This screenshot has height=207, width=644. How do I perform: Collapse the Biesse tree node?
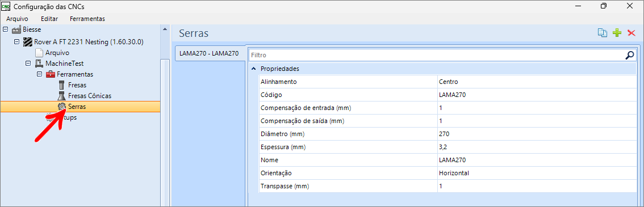point(6,29)
